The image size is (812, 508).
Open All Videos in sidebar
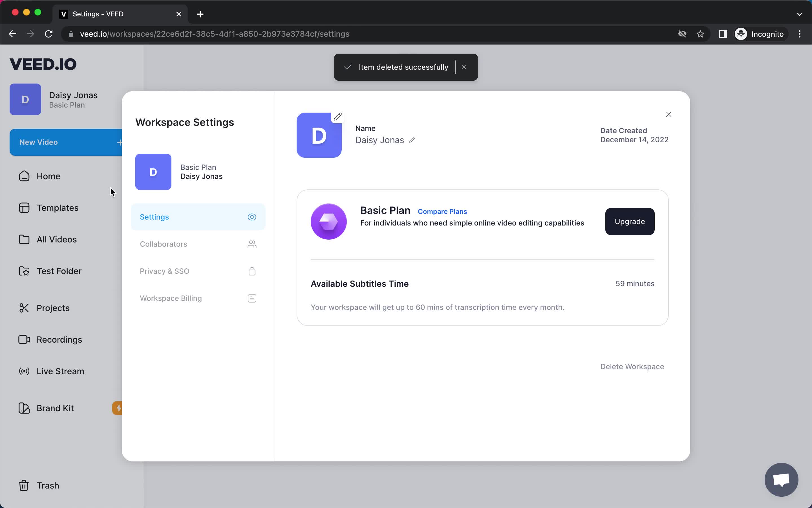click(56, 239)
